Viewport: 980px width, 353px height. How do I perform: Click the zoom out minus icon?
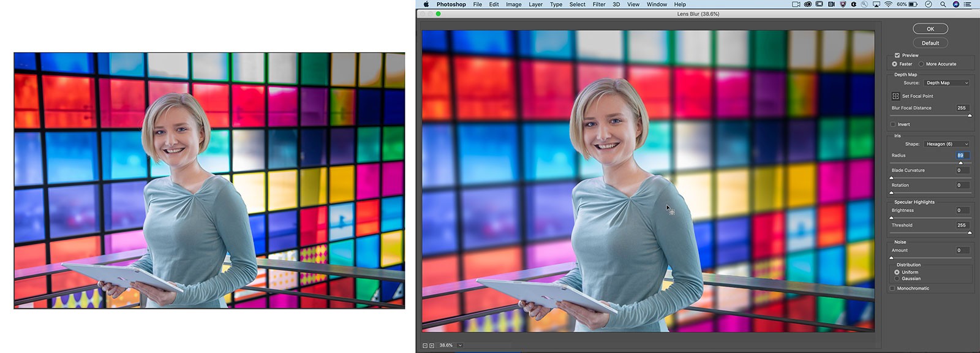pyautogui.click(x=425, y=346)
